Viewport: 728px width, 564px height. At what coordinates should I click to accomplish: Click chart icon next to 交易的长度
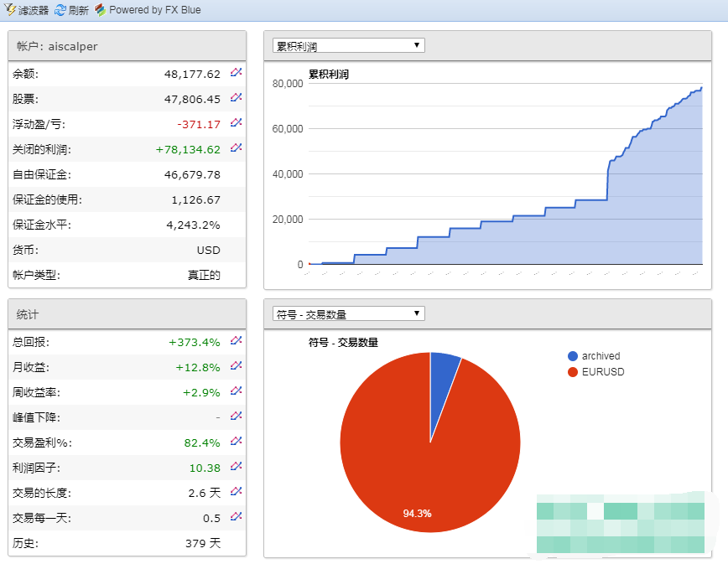[237, 492]
